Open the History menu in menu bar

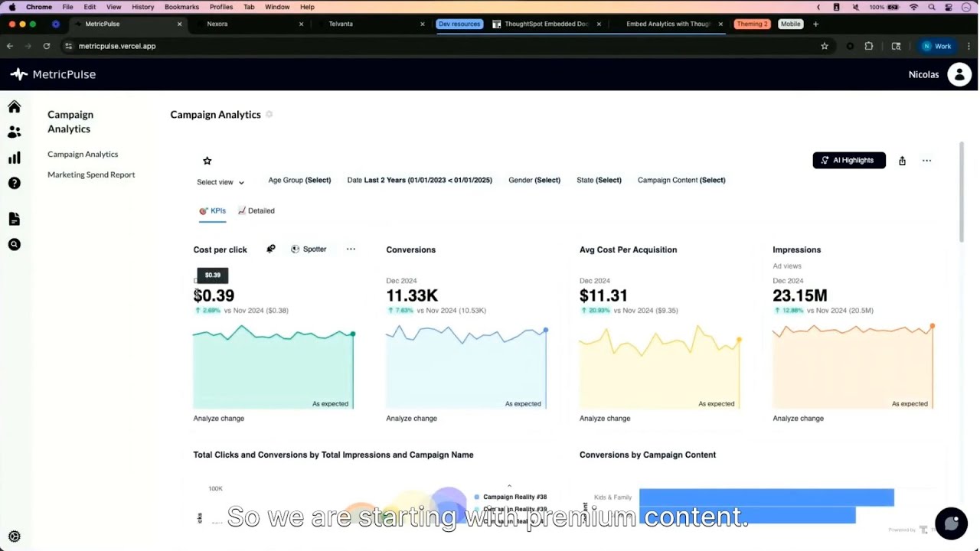pos(142,7)
